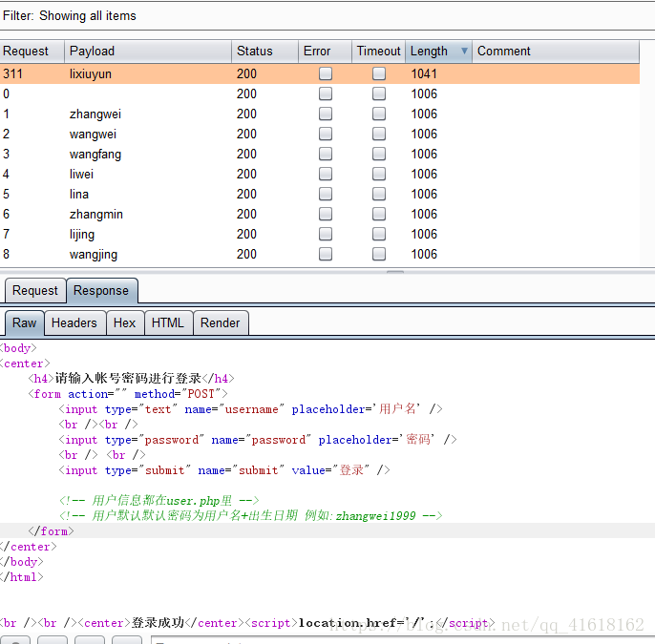The width and height of the screenshot is (655, 644).
Task: Select the Hex view tab
Action: pyautogui.click(x=125, y=323)
